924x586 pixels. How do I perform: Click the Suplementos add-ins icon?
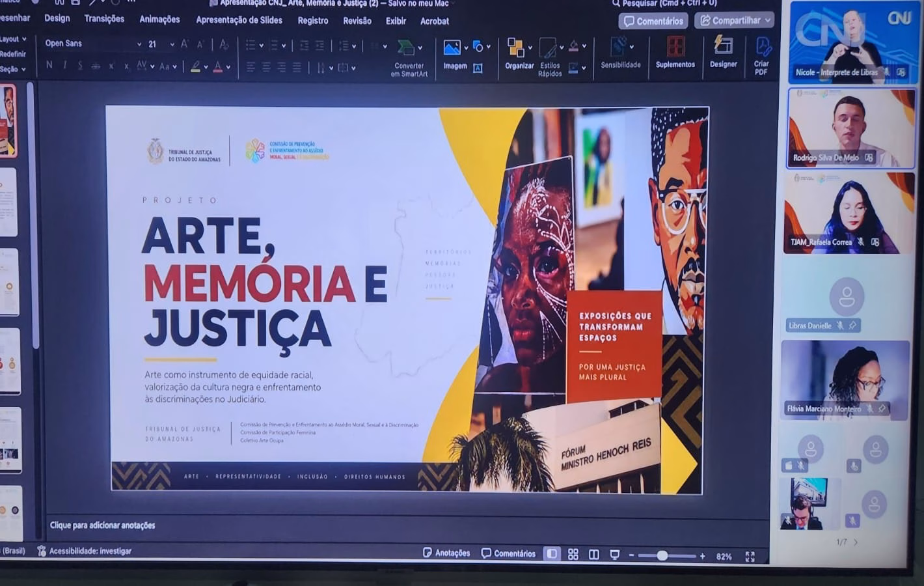(x=675, y=47)
